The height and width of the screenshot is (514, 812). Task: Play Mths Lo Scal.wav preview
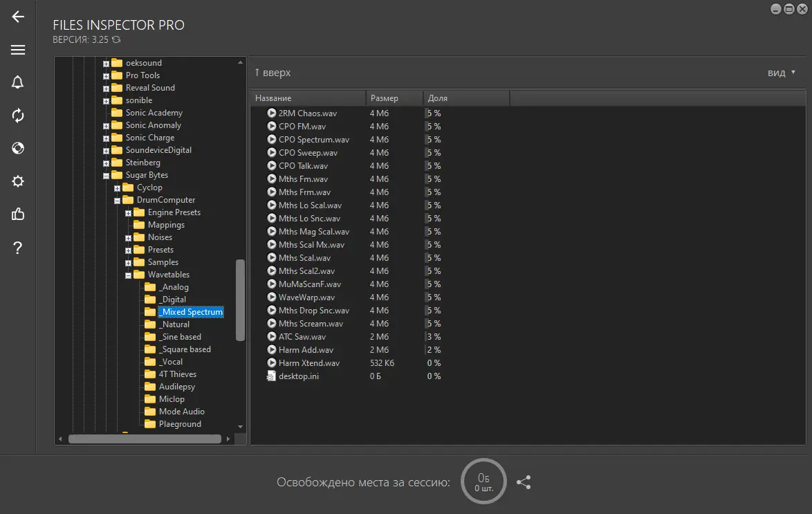point(271,205)
